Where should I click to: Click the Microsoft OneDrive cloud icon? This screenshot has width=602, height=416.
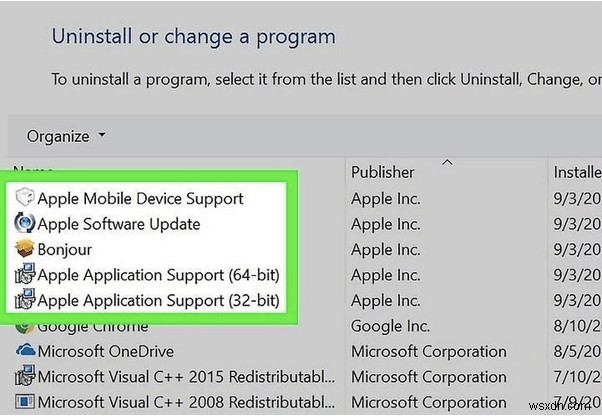[25, 351]
